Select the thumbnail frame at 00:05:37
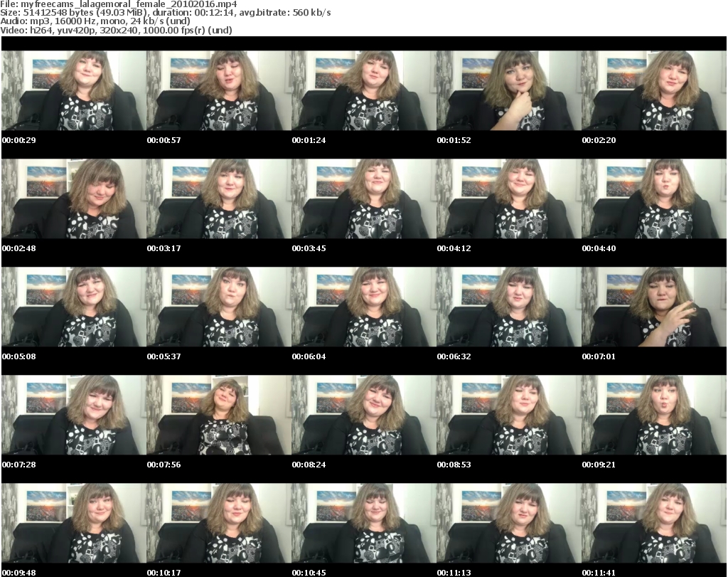This screenshot has width=728, height=577. [219, 307]
